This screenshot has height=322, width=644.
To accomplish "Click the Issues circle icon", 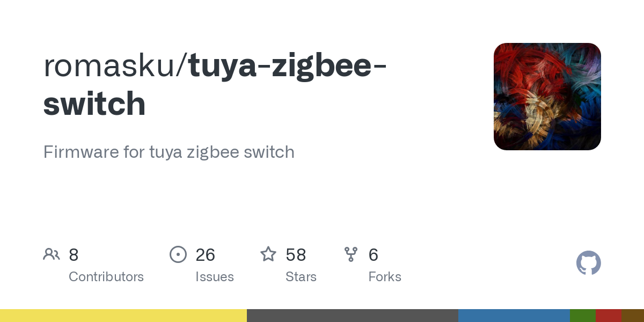I will [178, 254].
